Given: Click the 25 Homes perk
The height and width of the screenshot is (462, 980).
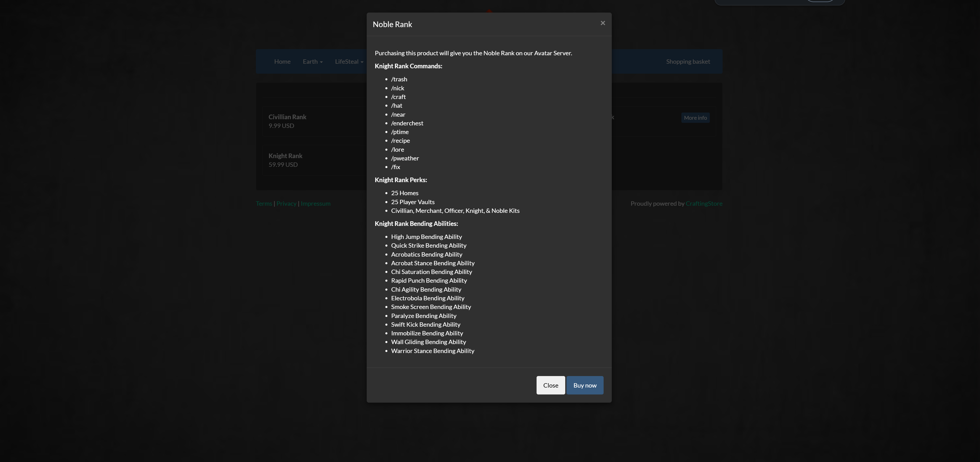Looking at the screenshot, I should point(405,193).
